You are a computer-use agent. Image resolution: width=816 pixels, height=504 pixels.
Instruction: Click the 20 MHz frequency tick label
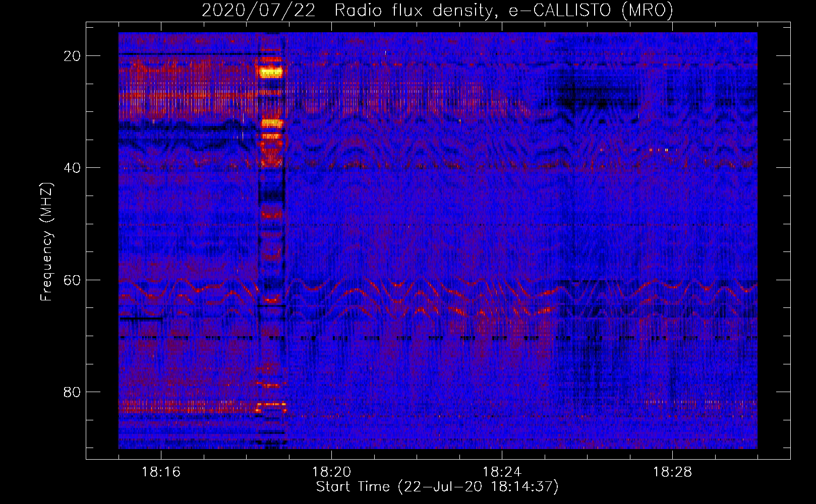(72, 56)
